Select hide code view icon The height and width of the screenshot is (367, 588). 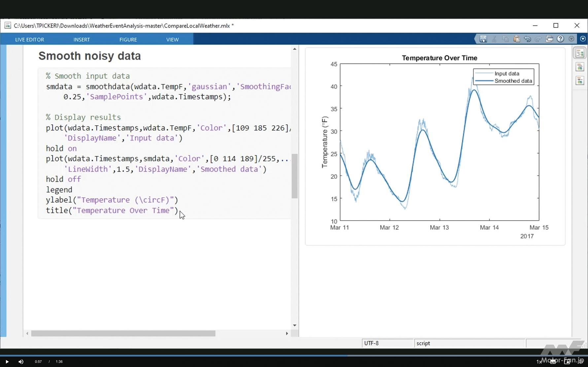(x=580, y=81)
